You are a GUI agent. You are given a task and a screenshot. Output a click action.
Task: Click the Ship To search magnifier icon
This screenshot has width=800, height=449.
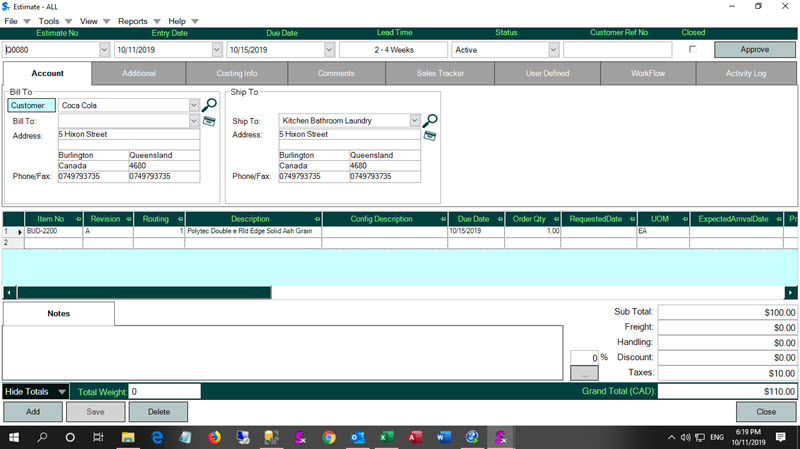point(430,121)
